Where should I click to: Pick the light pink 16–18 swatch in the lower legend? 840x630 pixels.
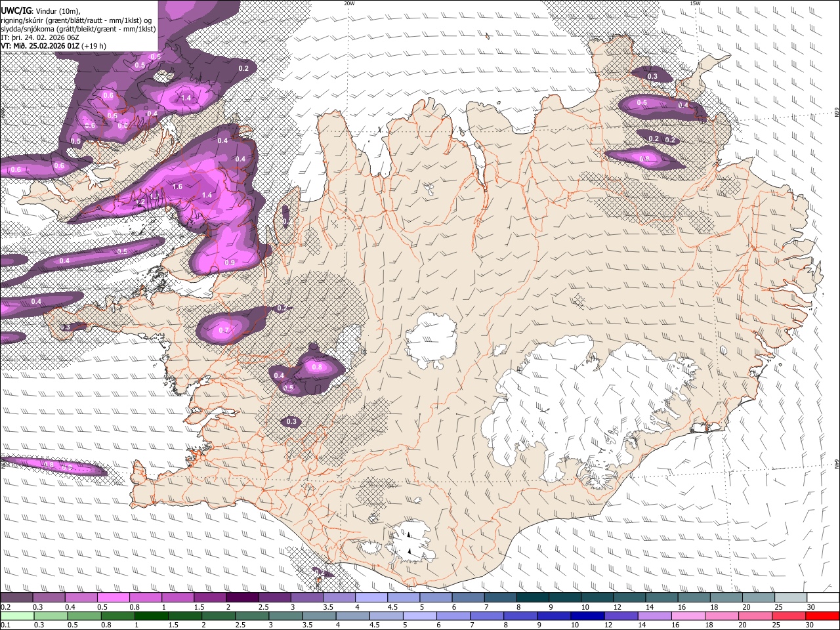687,616
